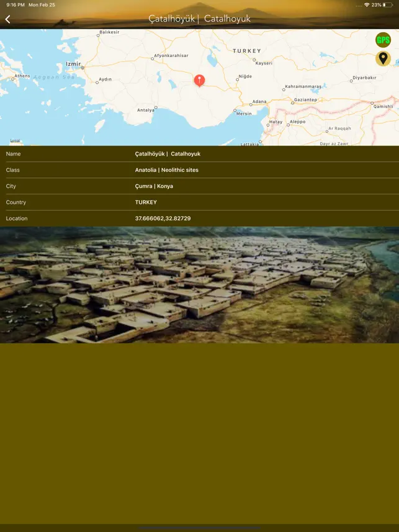Tap the green GPS button

(x=383, y=40)
